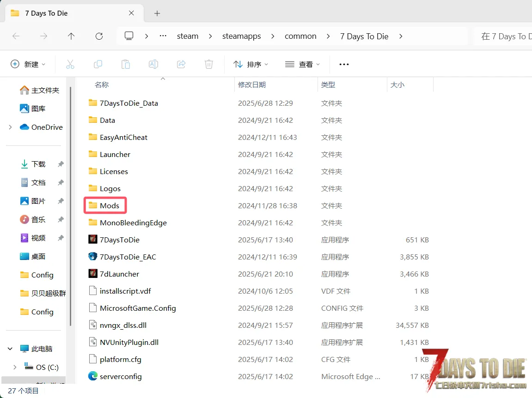532x398 pixels.
Task: Select the 7DaysToDie application icon
Action: (92, 240)
